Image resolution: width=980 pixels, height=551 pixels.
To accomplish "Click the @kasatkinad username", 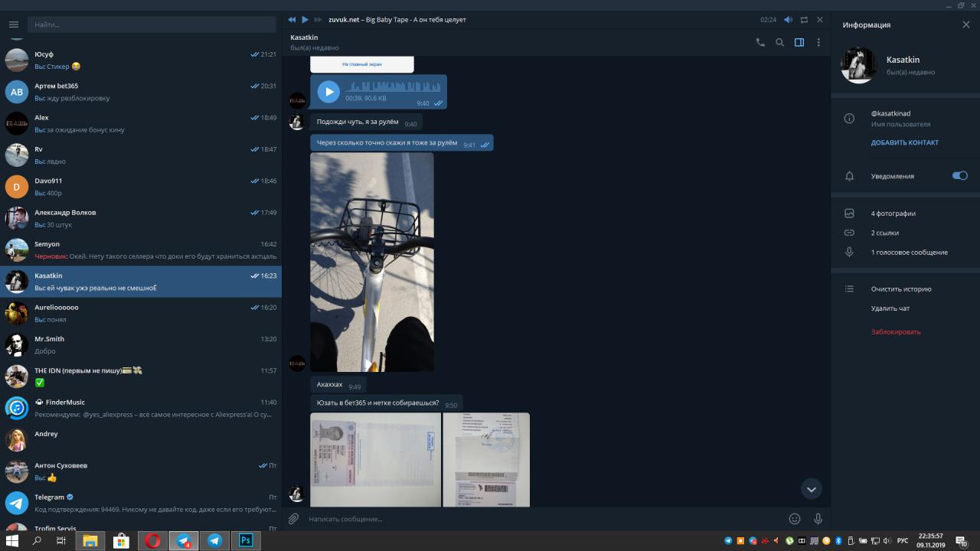I will click(x=890, y=113).
